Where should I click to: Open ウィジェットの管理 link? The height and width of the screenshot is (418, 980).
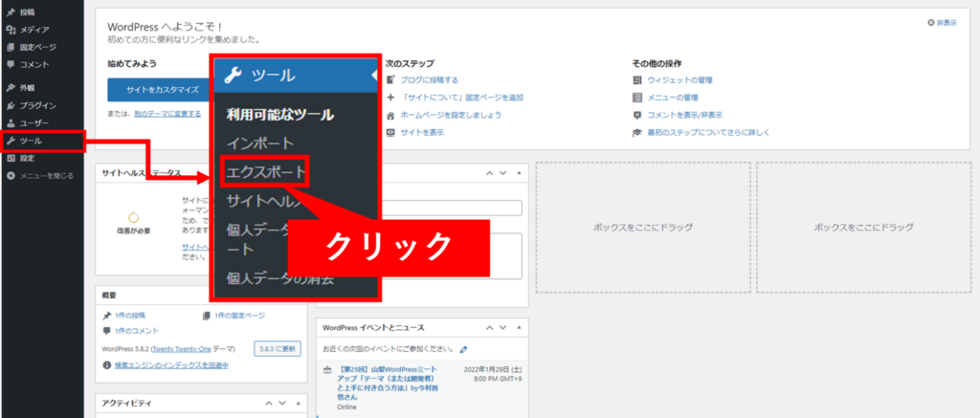click(679, 80)
